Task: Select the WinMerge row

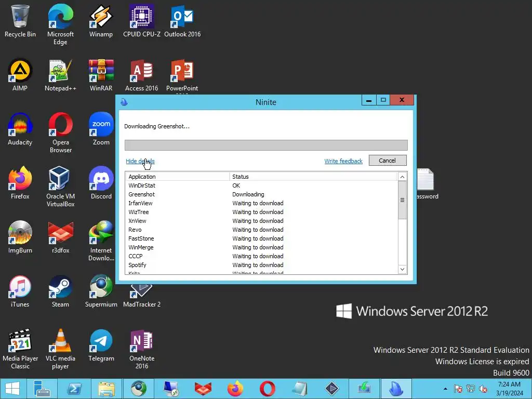Action: coord(261,247)
